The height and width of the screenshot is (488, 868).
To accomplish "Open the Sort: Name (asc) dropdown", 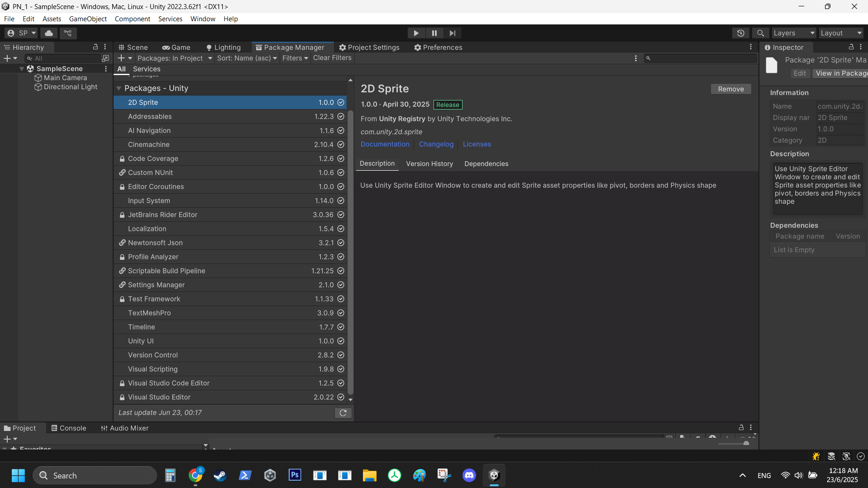I will 247,58.
